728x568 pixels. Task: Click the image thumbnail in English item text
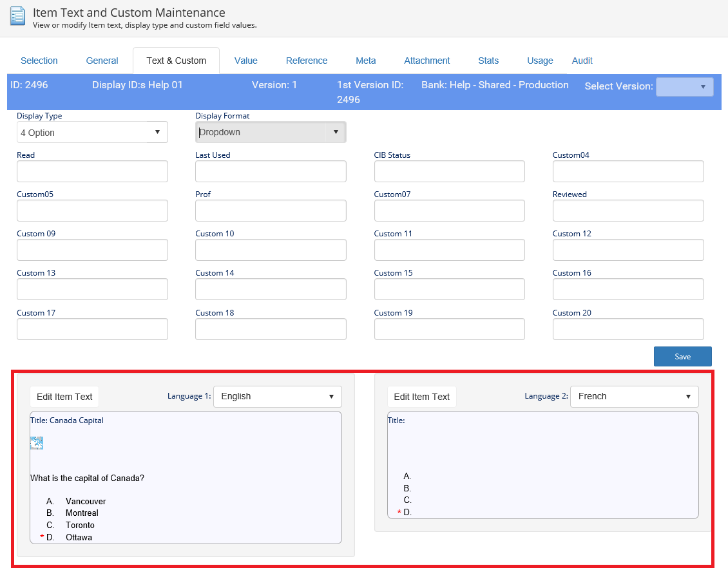click(37, 443)
